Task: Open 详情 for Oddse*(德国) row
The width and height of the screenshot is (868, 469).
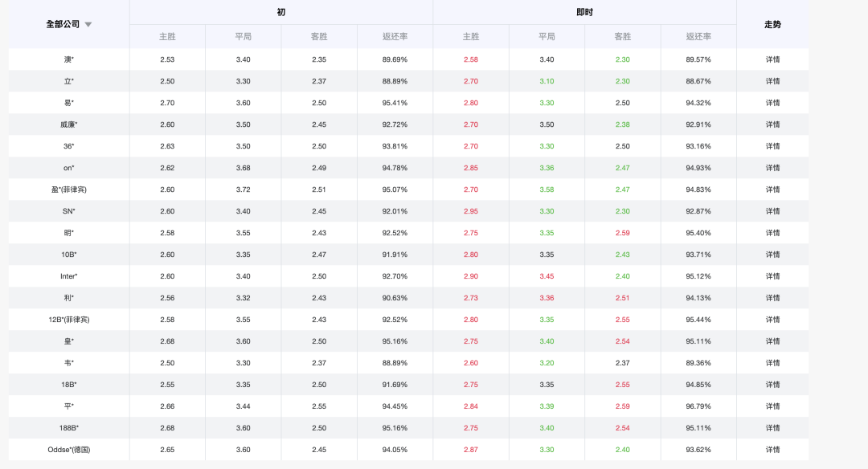Action: click(x=772, y=450)
